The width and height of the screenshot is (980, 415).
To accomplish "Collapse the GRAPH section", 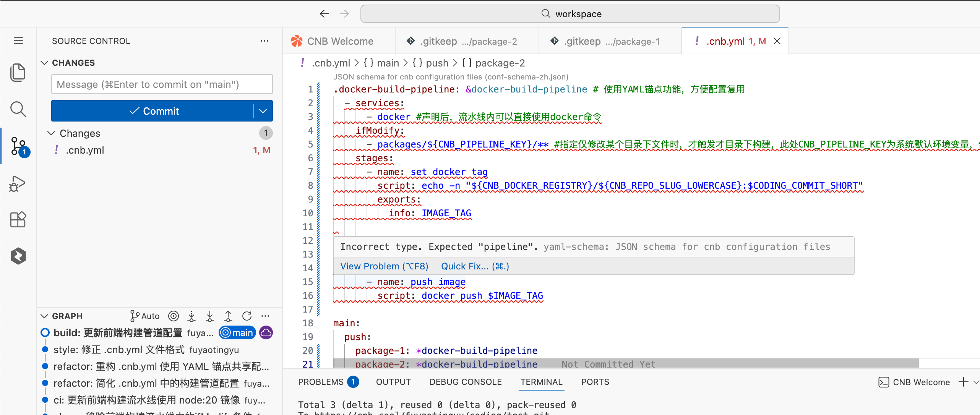I will pyautogui.click(x=44, y=316).
